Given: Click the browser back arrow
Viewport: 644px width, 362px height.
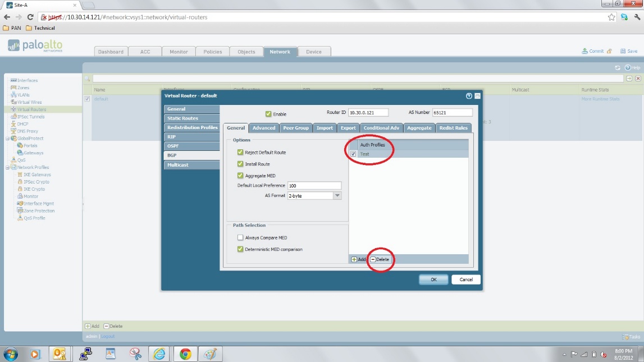Looking at the screenshot, I should tap(7, 17).
